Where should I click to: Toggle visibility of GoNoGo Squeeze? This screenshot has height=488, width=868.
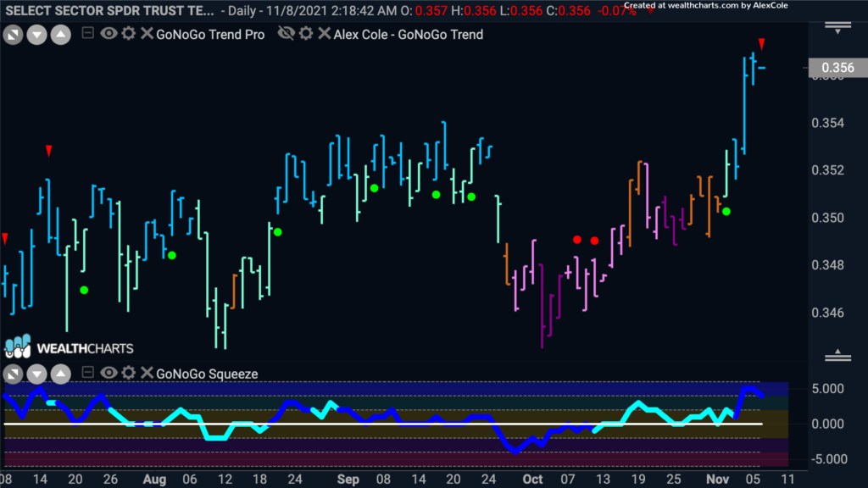coord(108,374)
